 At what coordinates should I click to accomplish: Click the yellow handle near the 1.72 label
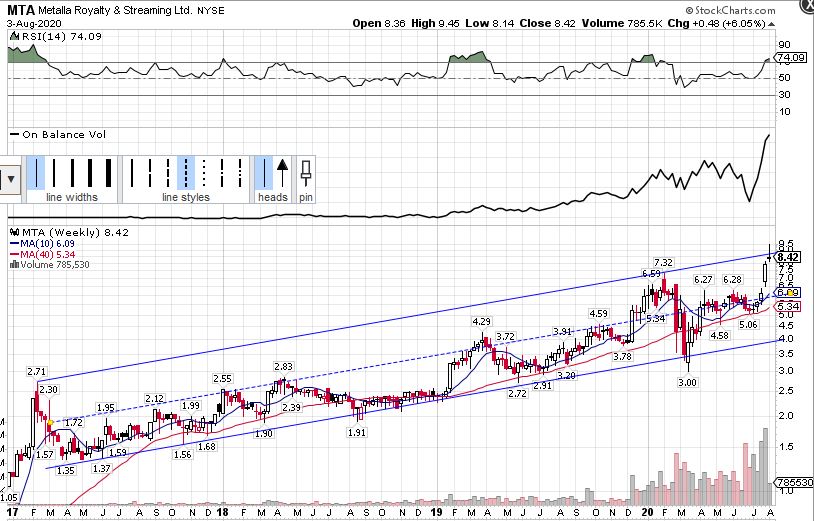[x=50, y=423]
